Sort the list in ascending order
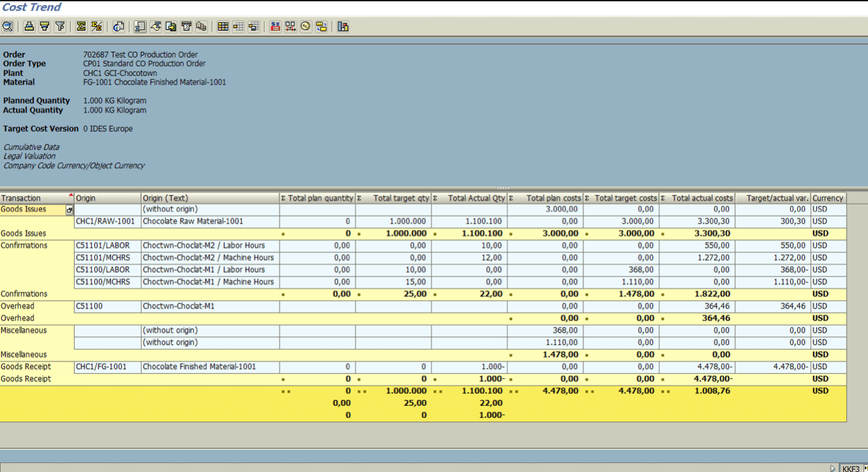Viewport: 868px width, 472px height. pyautogui.click(x=29, y=27)
